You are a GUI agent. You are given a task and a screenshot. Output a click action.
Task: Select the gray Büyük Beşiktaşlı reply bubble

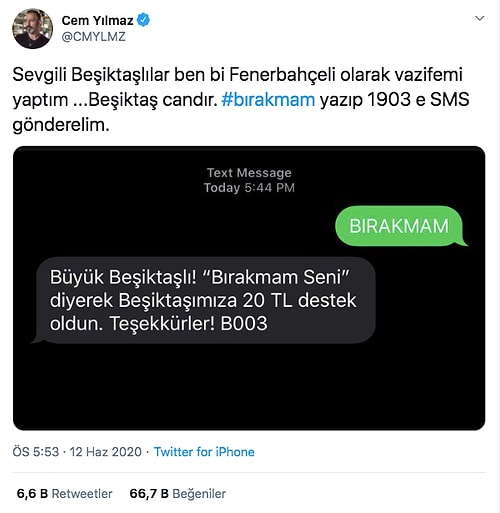[x=204, y=300]
